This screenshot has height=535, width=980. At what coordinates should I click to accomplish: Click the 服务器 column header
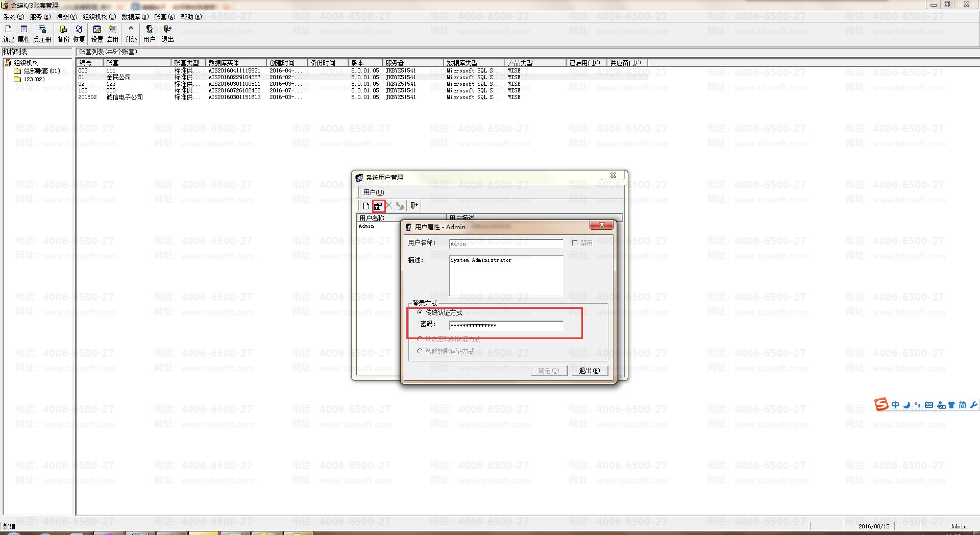(x=413, y=63)
